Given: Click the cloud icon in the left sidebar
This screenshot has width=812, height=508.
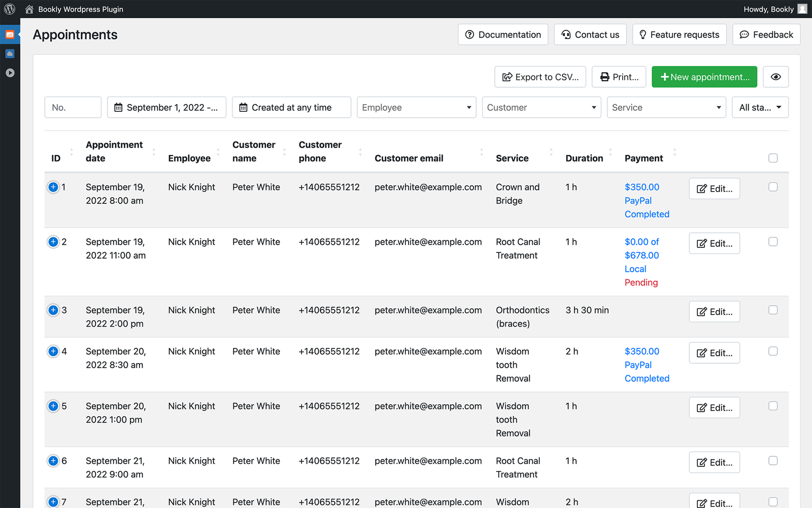Looking at the screenshot, I should (x=10, y=53).
